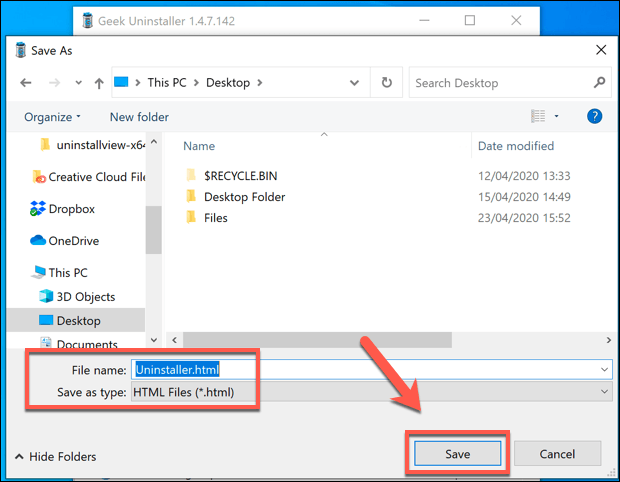Click date 15/04/2020 14:49
This screenshot has height=482, width=620.
[x=524, y=197]
